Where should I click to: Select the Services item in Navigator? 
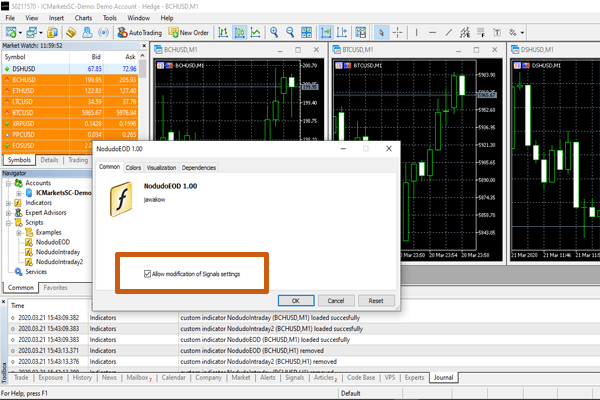36,272
